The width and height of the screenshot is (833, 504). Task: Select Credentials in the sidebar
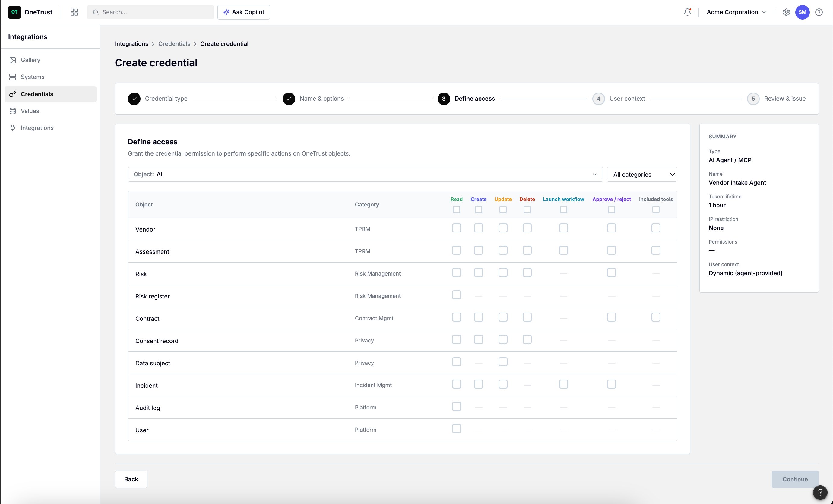(50, 94)
